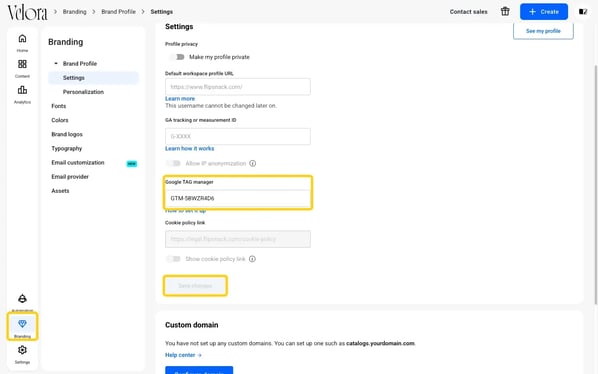Toggle Show cookie policy link switch
Screen dimensions: 598x374
tap(173, 259)
